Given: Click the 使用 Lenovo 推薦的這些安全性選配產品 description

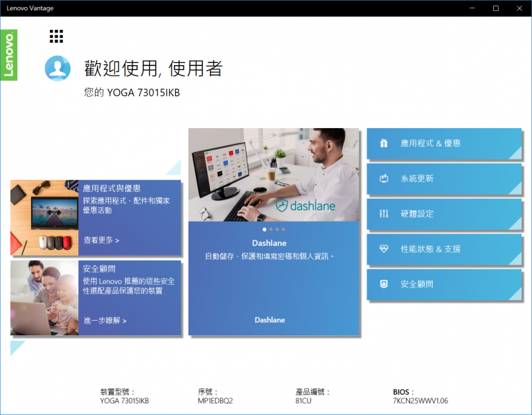Looking at the screenshot, I should (x=129, y=285).
